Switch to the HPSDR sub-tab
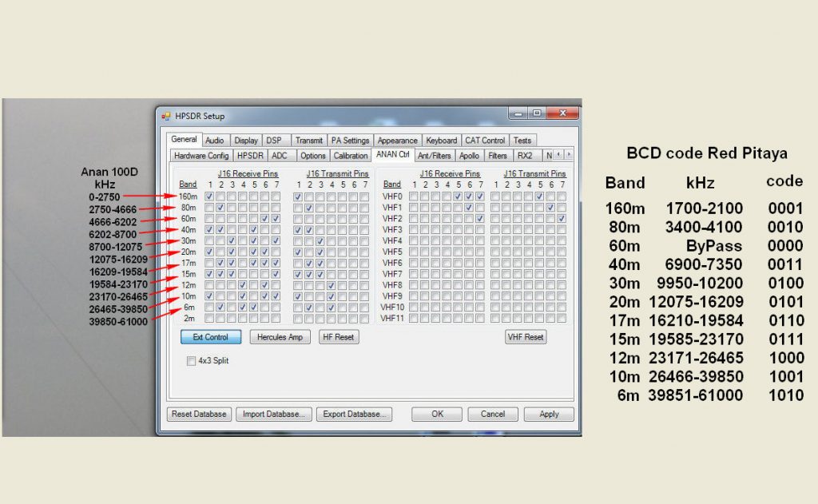 point(250,156)
